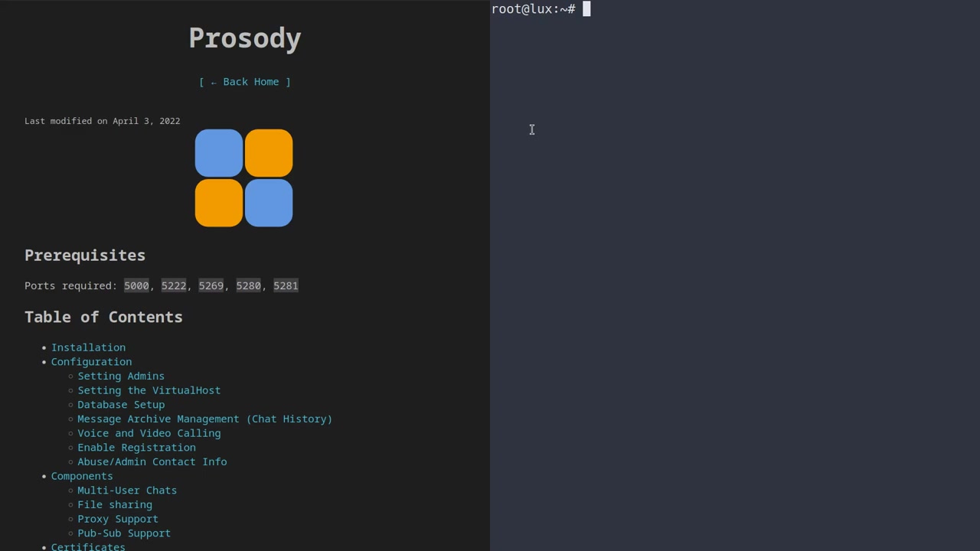This screenshot has height=551, width=980.
Task: Open Abuse/Admin Contact Info link
Action: [152, 461]
